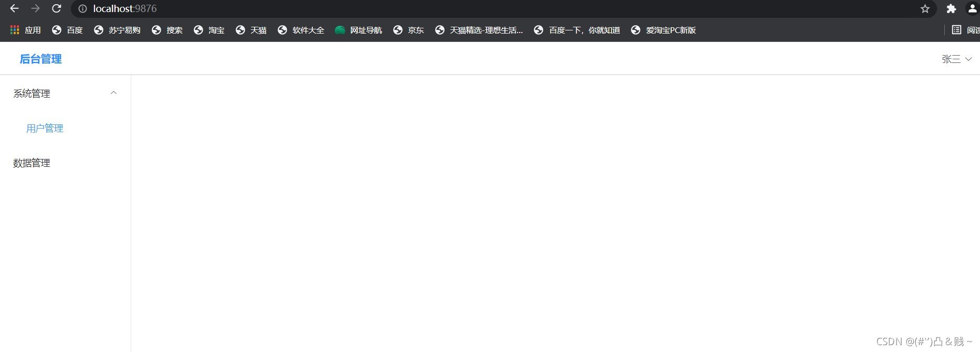Open the 张三 user dropdown
980x352 pixels.
pyautogui.click(x=956, y=59)
